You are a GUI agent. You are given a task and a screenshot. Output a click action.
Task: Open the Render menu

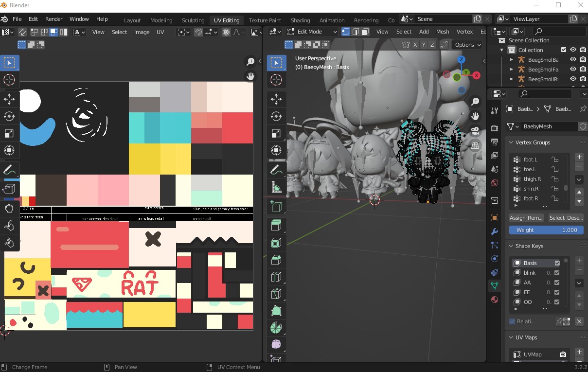54,19
